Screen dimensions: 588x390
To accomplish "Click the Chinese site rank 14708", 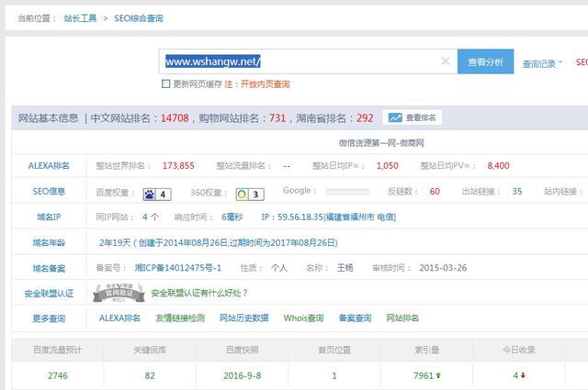I will [175, 118].
